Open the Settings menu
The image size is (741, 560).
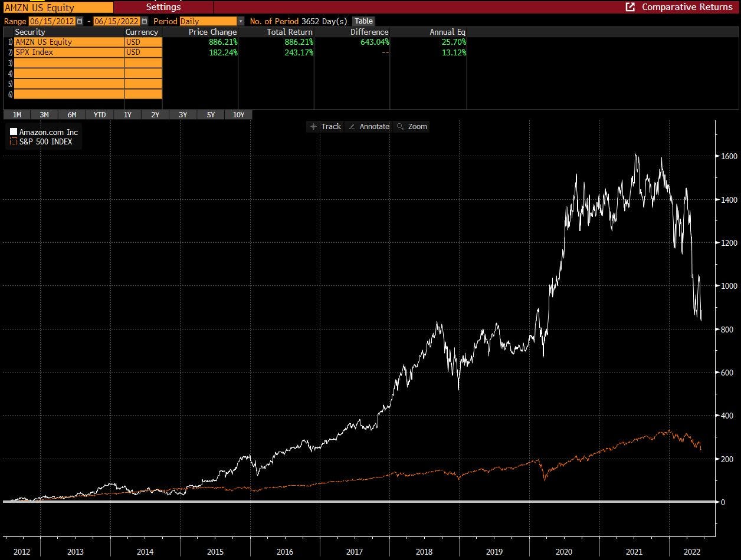pos(163,7)
